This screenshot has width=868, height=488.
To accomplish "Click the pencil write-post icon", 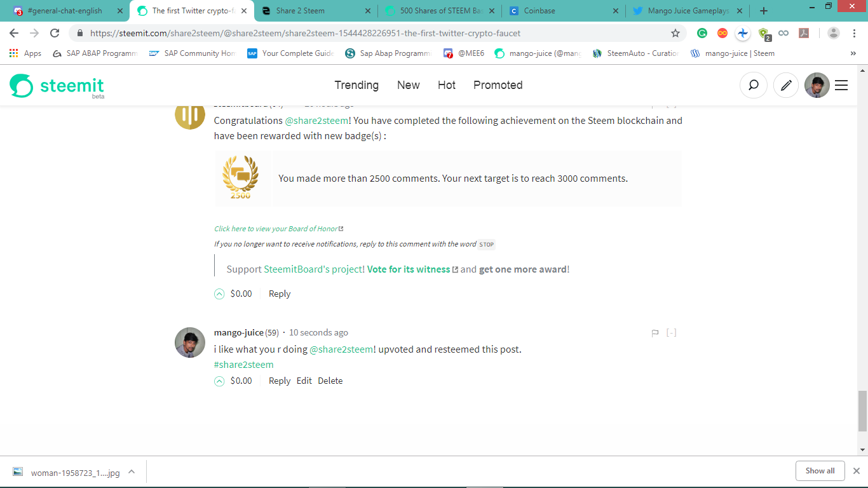I will [786, 85].
